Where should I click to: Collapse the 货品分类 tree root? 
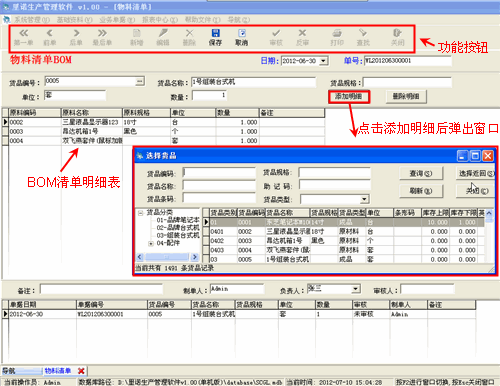point(141,213)
